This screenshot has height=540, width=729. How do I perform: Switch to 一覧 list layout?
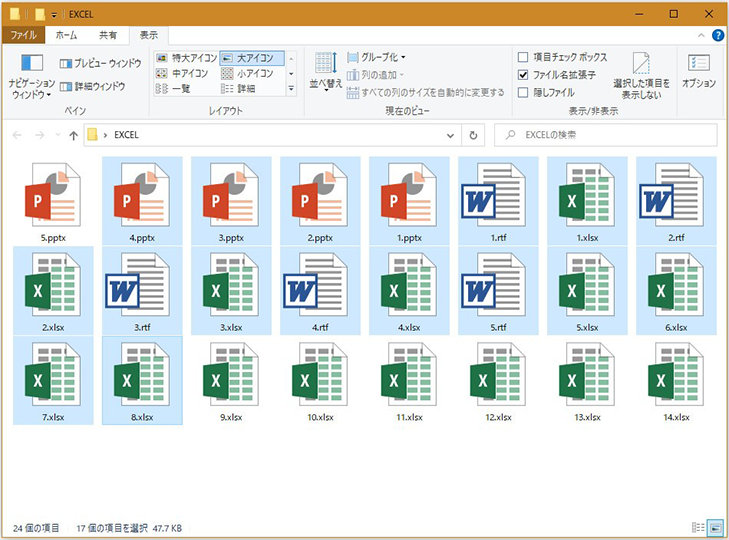point(172,88)
